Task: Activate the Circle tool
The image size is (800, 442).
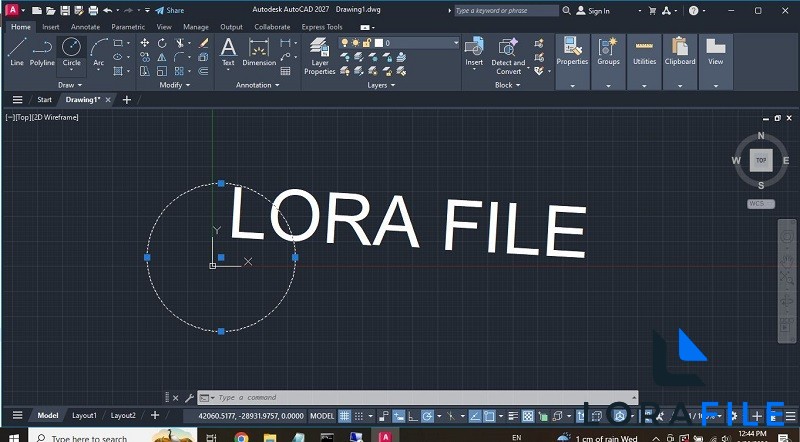Action: click(71, 52)
